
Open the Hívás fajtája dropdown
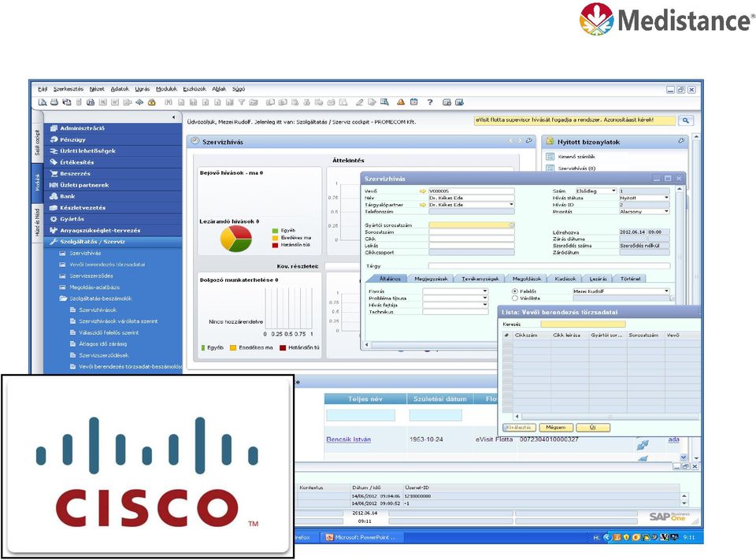455,305
